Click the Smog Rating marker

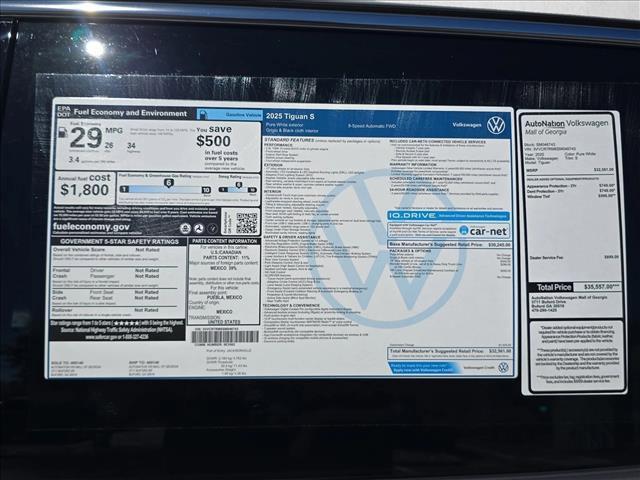coord(239,185)
